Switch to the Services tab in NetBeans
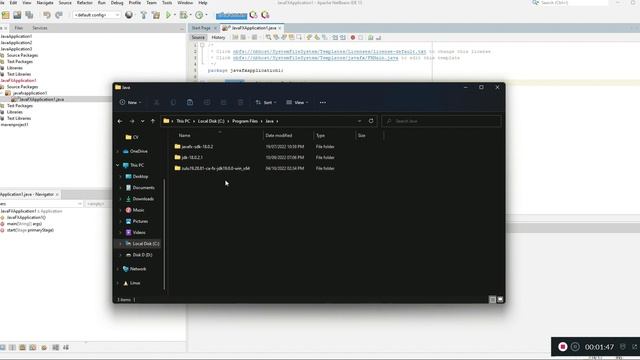The width and height of the screenshot is (640, 360). pos(40,28)
